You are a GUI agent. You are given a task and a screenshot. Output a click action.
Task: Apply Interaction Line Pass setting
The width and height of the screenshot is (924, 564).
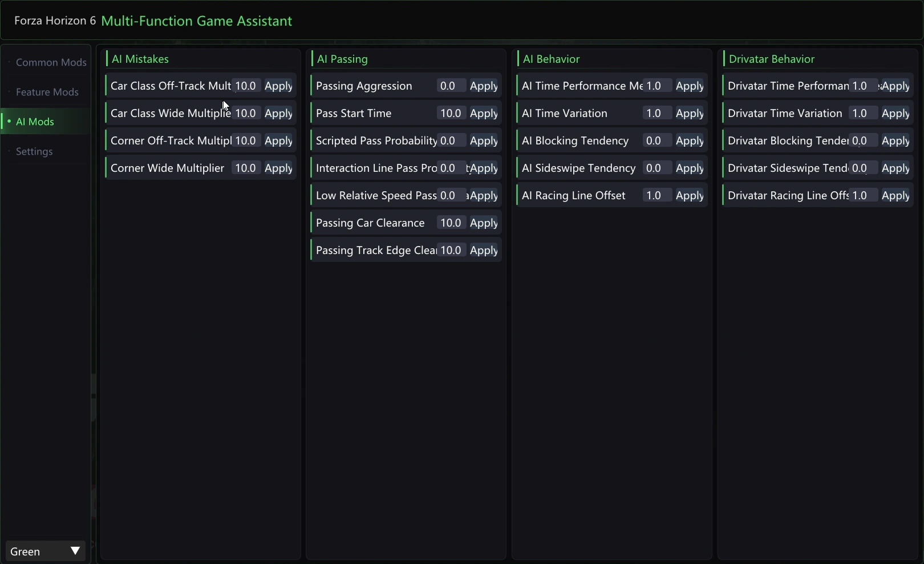(484, 168)
